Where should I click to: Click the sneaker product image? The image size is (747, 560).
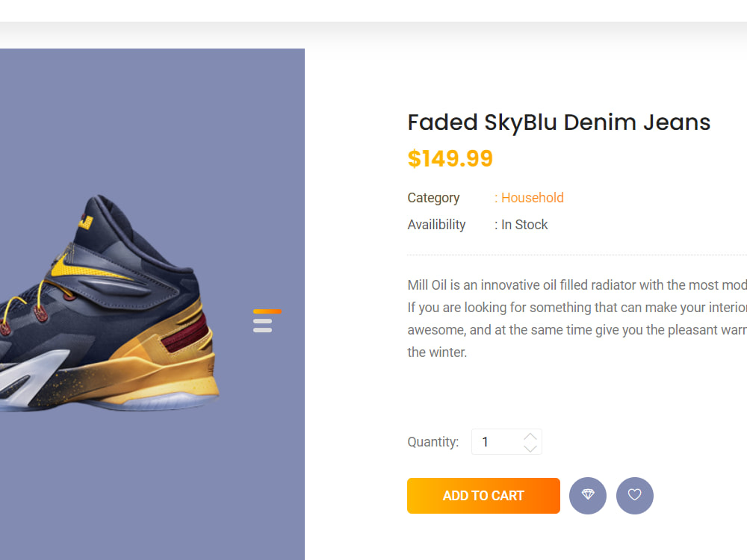[x=110, y=304]
